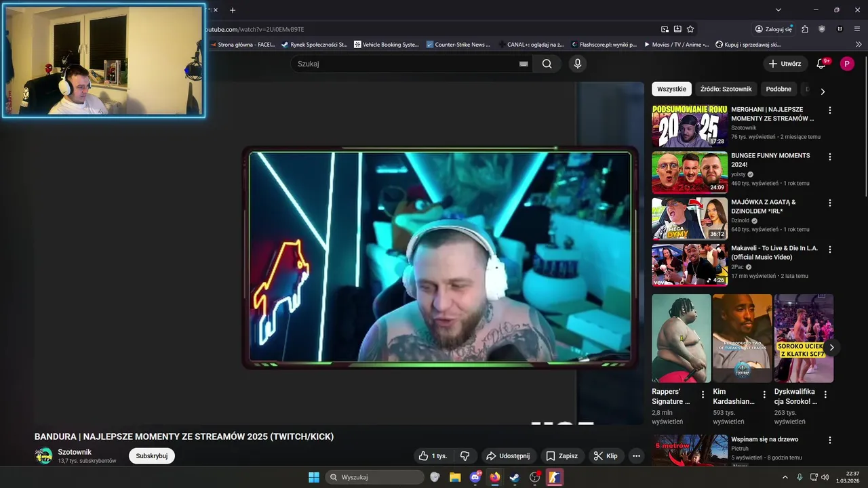868x488 pixels.
Task: Show next Shorts with the right arrow
Action: [831, 348]
